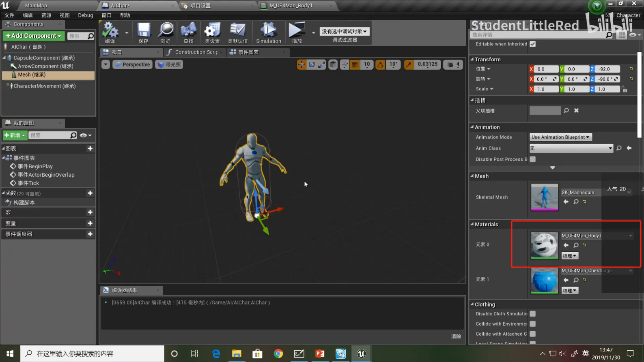Toggle world/local coordinate cube icon
The image size is (644, 362).
click(x=333, y=64)
